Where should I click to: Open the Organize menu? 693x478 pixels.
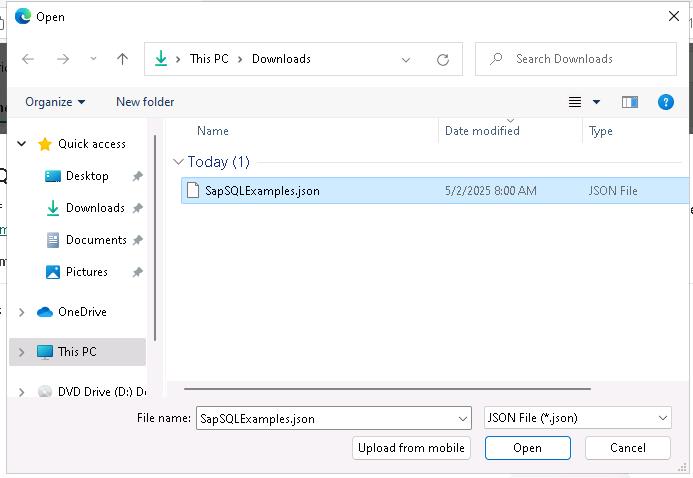[55, 102]
